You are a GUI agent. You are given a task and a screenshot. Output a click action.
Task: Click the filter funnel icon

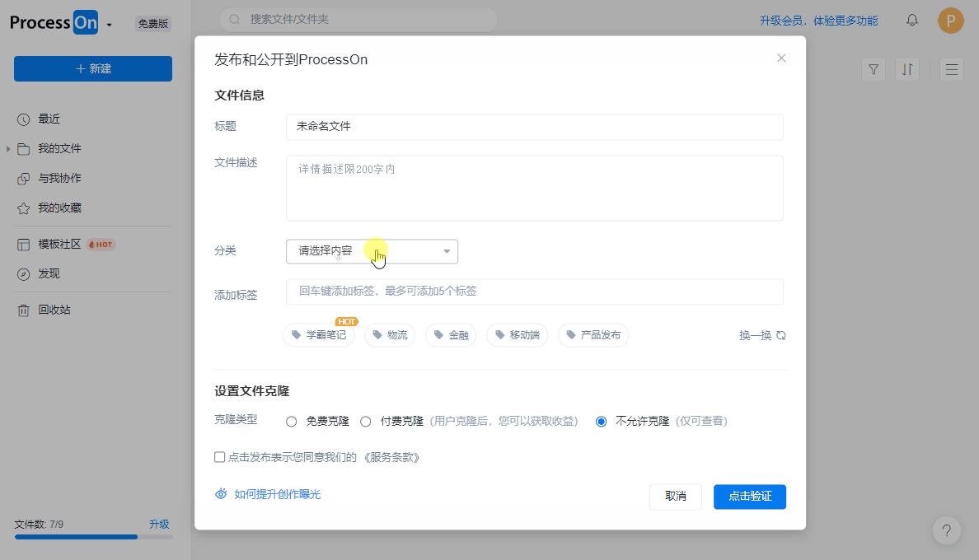point(874,69)
